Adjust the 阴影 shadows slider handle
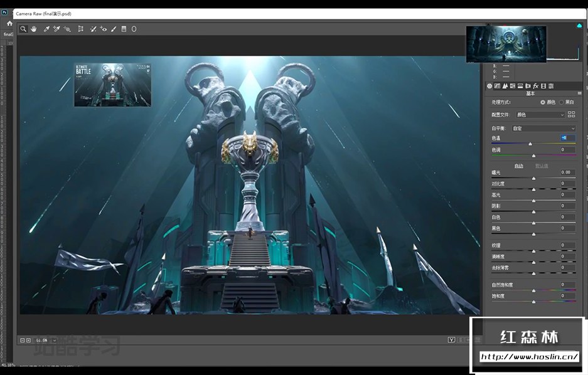This screenshot has width=588, height=375. pos(533,212)
